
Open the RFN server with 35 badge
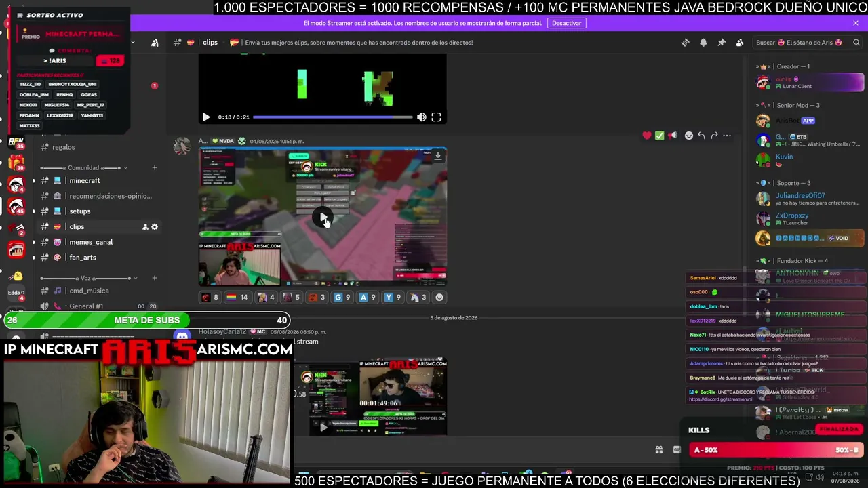click(16, 142)
